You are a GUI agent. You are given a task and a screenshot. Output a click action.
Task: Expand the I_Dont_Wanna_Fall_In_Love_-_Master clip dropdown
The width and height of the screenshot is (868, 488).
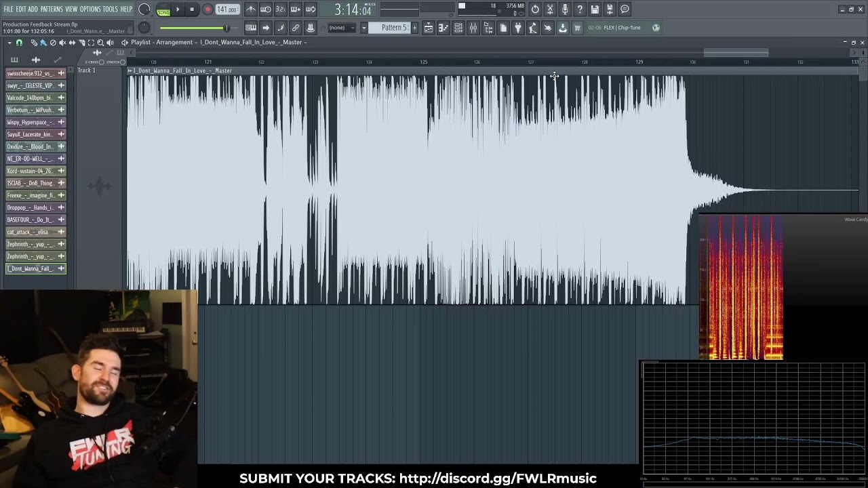pos(305,42)
